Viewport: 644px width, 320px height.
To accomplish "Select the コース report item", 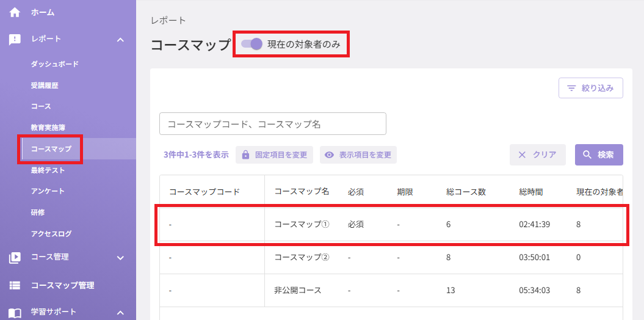I will coord(41,106).
